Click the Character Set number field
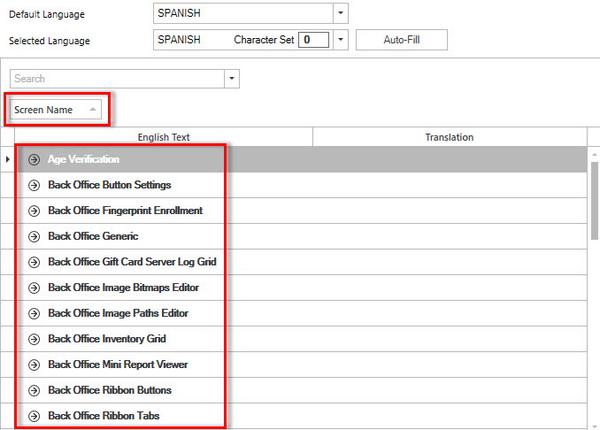 [313, 40]
